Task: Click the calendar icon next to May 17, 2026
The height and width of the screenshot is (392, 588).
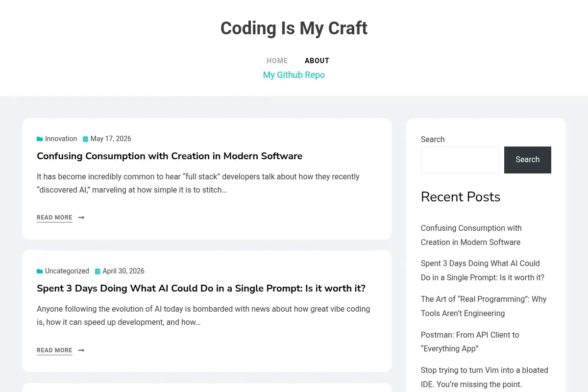Action: 85,139
